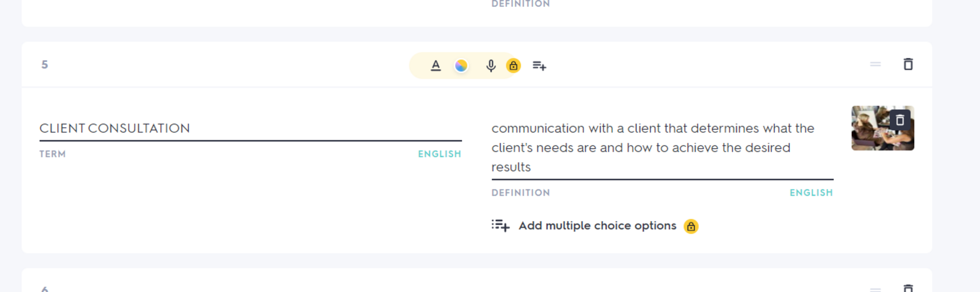Click drag handle of card 6
Screen dimensions: 980x292
coord(875,289)
